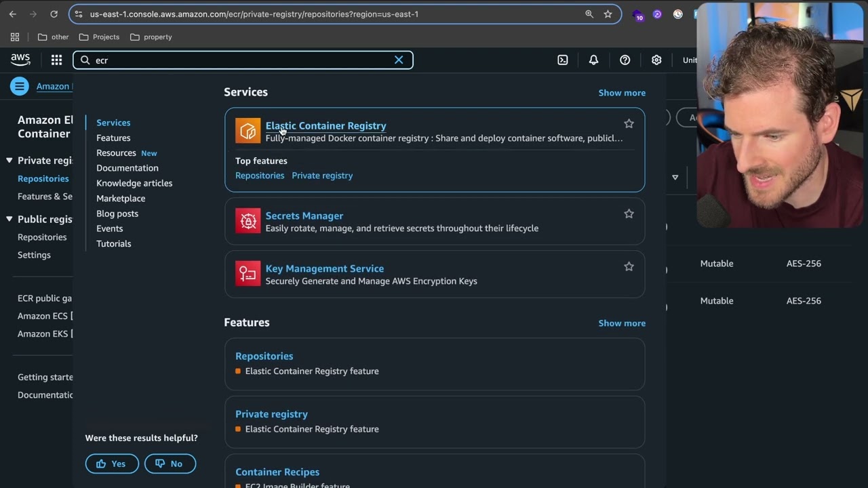Viewport: 868px width, 488px height.
Task: Open the Private registry top feature link
Action: tap(322, 176)
